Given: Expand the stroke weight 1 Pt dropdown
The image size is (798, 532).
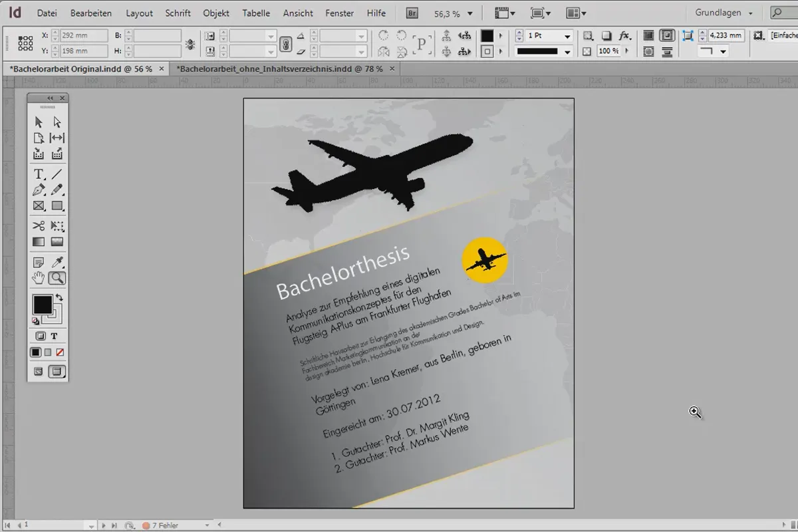Looking at the screenshot, I should tap(567, 36).
